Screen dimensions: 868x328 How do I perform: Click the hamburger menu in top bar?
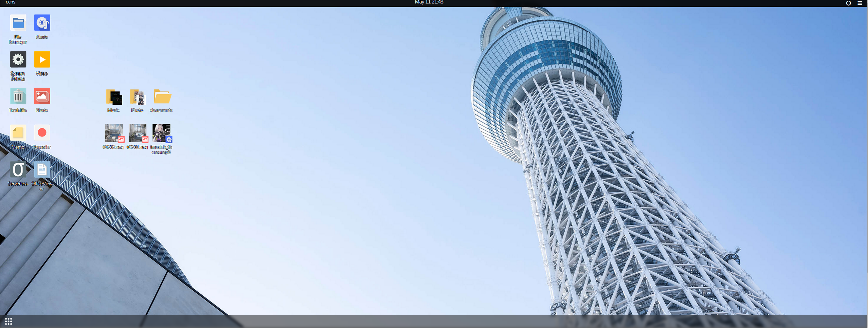pyautogui.click(x=860, y=3)
